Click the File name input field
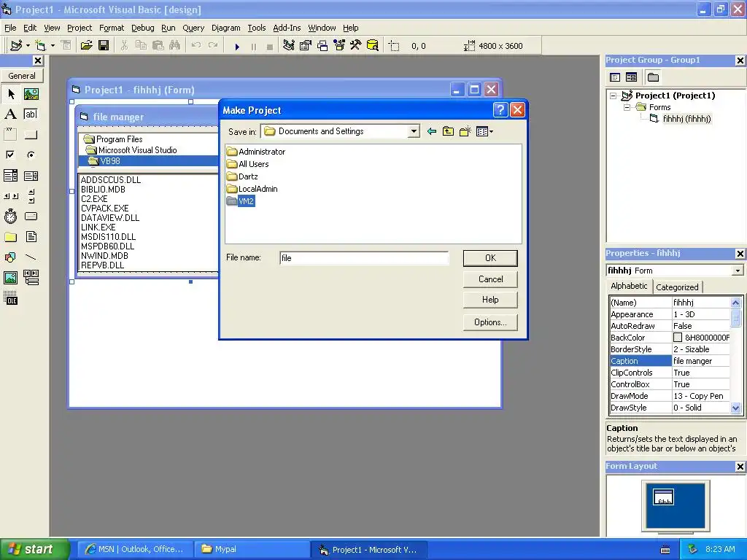 (x=364, y=258)
